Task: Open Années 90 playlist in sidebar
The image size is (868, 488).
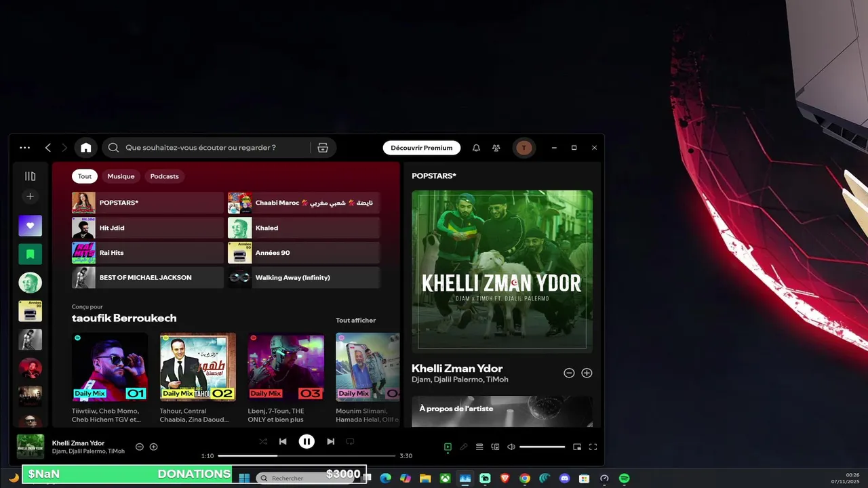Action: (x=30, y=311)
